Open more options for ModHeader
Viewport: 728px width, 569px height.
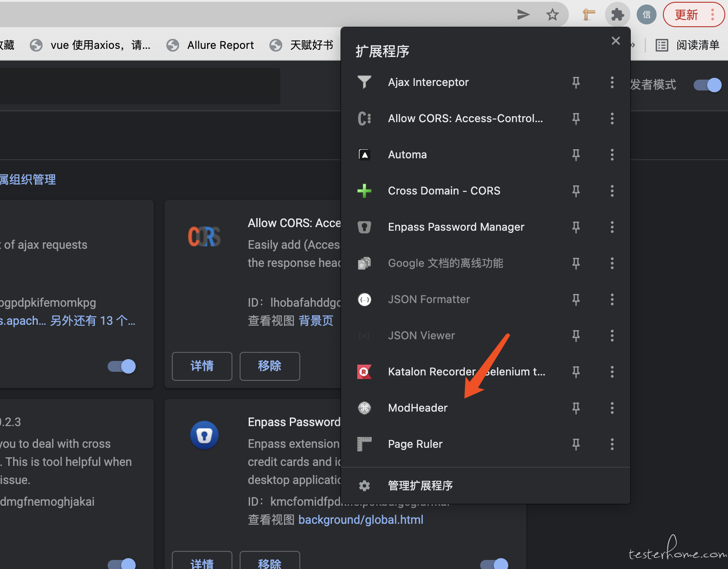(612, 408)
